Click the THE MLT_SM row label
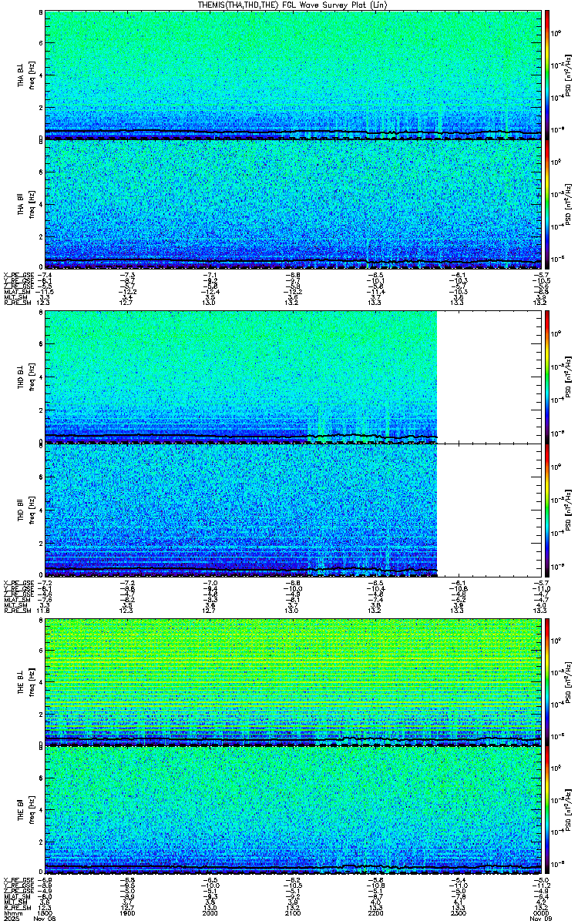Image resolution: width=578 pixels, height=924 pixels. tap(15, 902)
